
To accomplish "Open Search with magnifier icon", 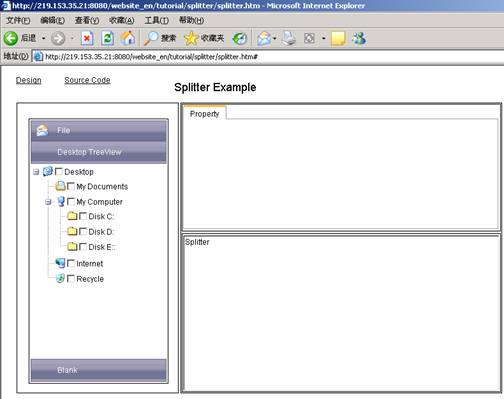I will (151, 38).
